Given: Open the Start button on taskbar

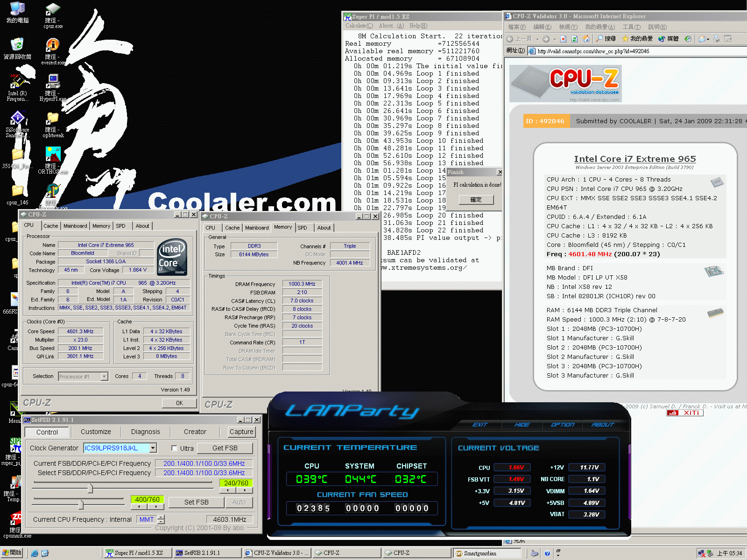Looking at the screenshot, I should (12, 553).
